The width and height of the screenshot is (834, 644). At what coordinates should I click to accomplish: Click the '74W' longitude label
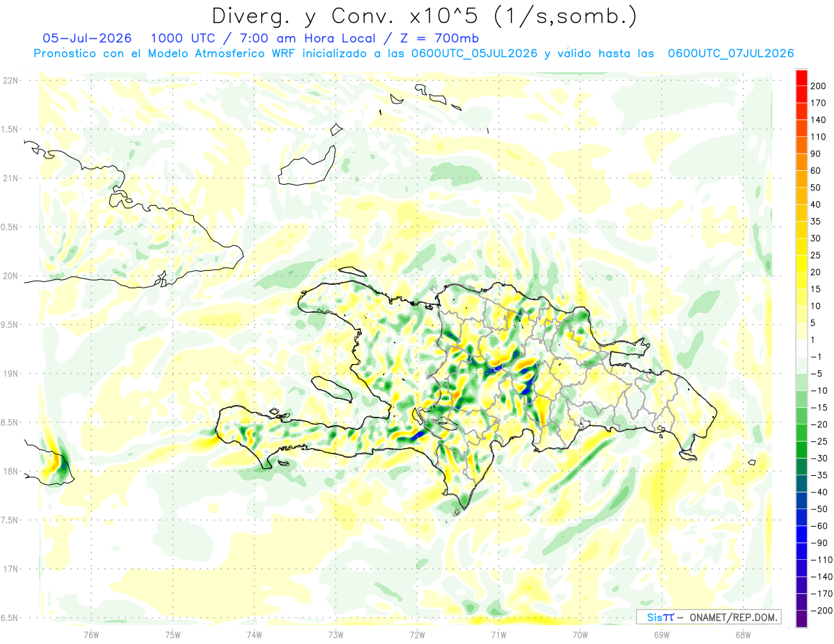(x=254, y=634)
